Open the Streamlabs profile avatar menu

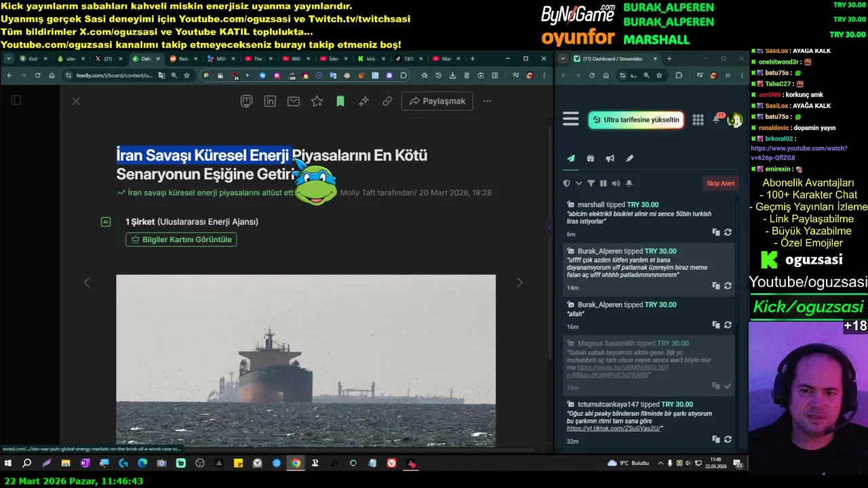click(734, 121)
